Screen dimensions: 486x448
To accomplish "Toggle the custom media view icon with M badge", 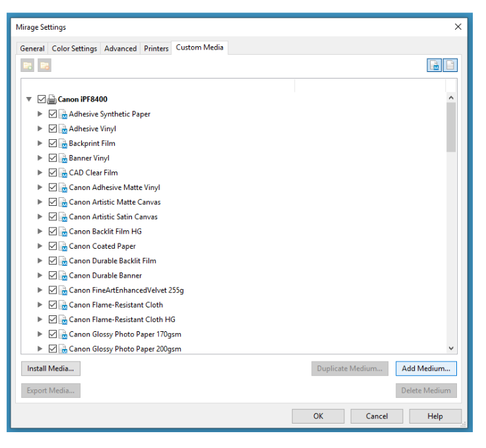I will (x=435, y=65).
